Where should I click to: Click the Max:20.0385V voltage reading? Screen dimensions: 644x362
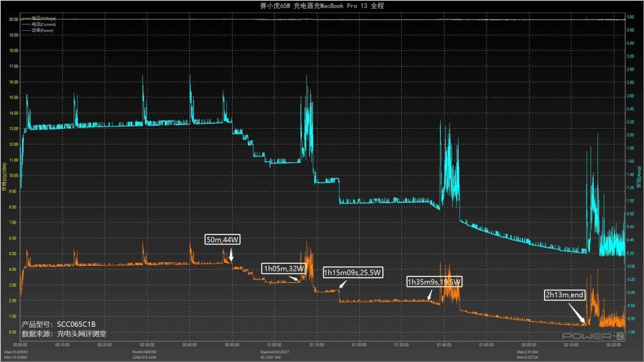(16, 352)
